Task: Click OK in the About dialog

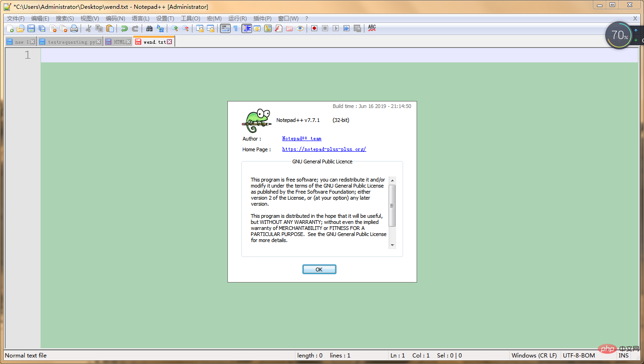Action: point(319,270)
